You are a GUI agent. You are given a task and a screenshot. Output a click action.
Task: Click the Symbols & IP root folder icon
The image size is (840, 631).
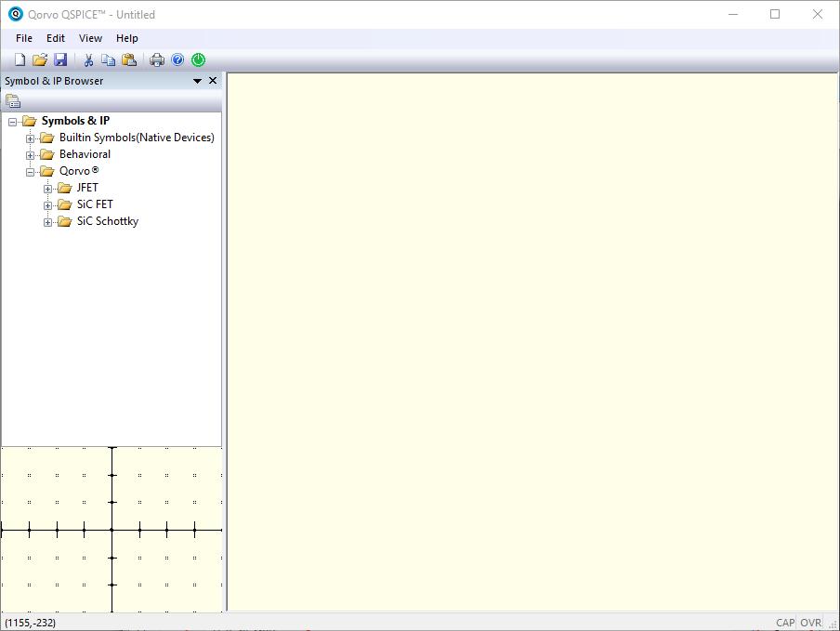(30, 121)
